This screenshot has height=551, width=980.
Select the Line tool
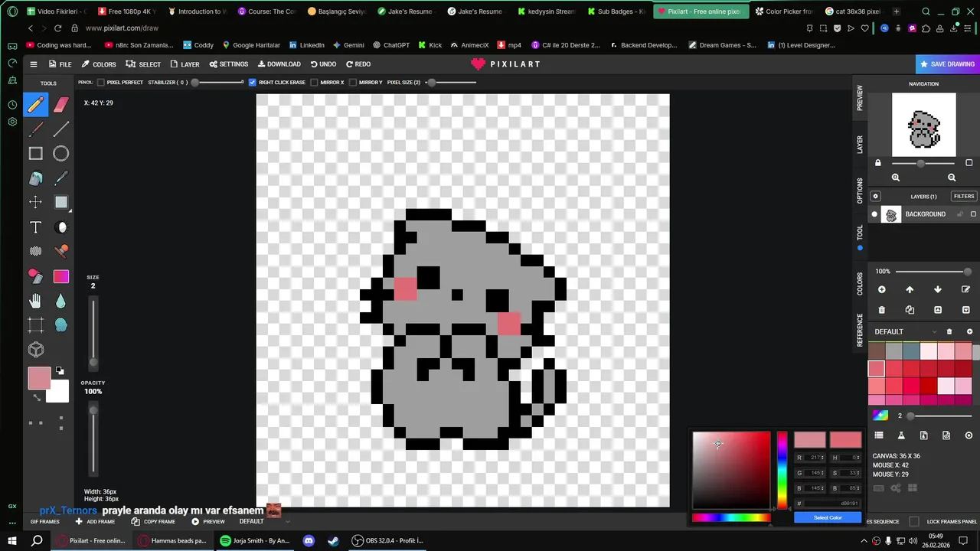tap(61, 129)
